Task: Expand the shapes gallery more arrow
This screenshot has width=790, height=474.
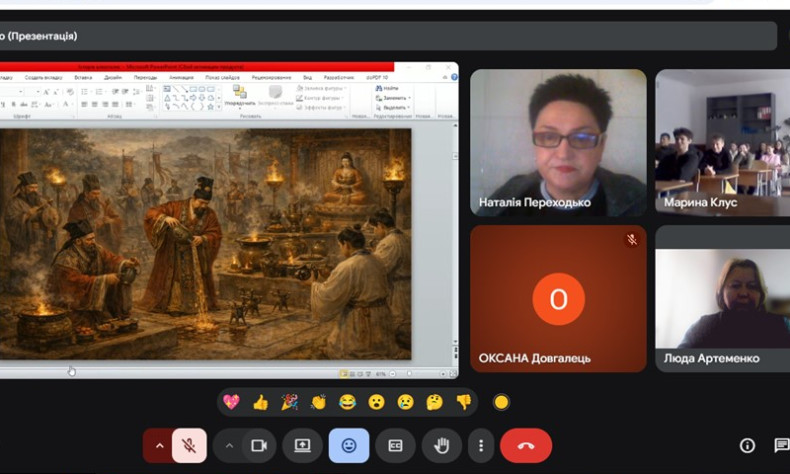Action: [x=219, y=106]
